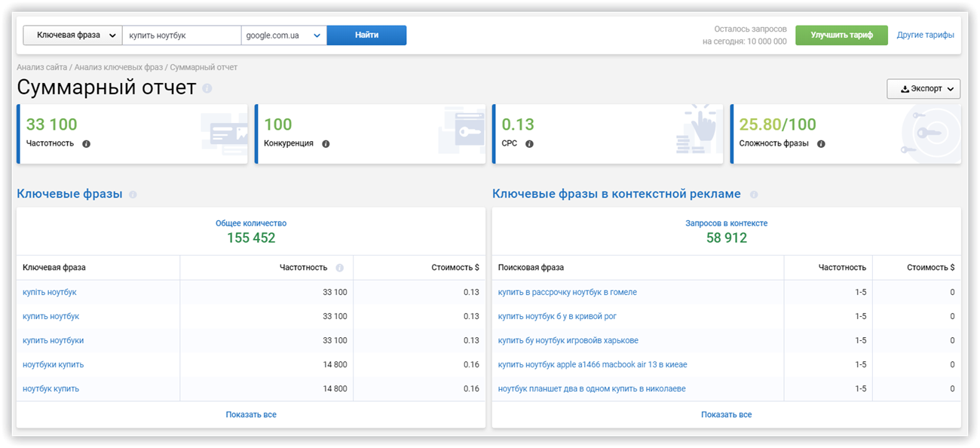Click the 25.80/100 difficulty value
The width and height of the screenshot is (980, 448).
click(x=777, y=124)
